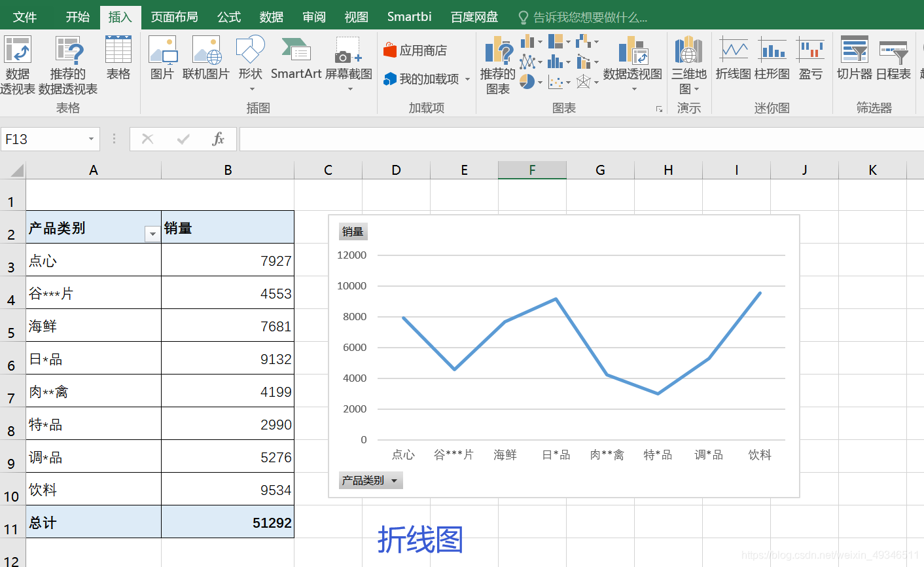The width and height of the screenshot is (924, 567).
Task: Click the Select All corner of the sheet
Action: tap(12, 170)
